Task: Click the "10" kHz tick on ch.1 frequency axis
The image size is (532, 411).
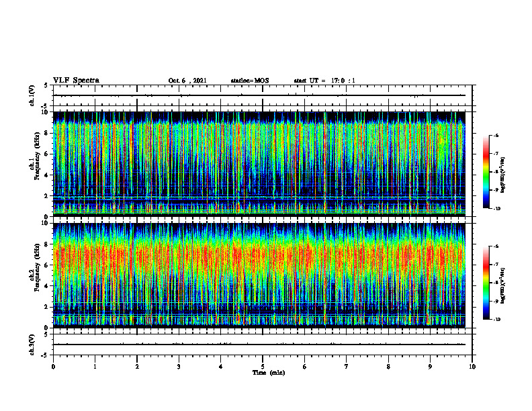Action: click(x=46, y=112)
